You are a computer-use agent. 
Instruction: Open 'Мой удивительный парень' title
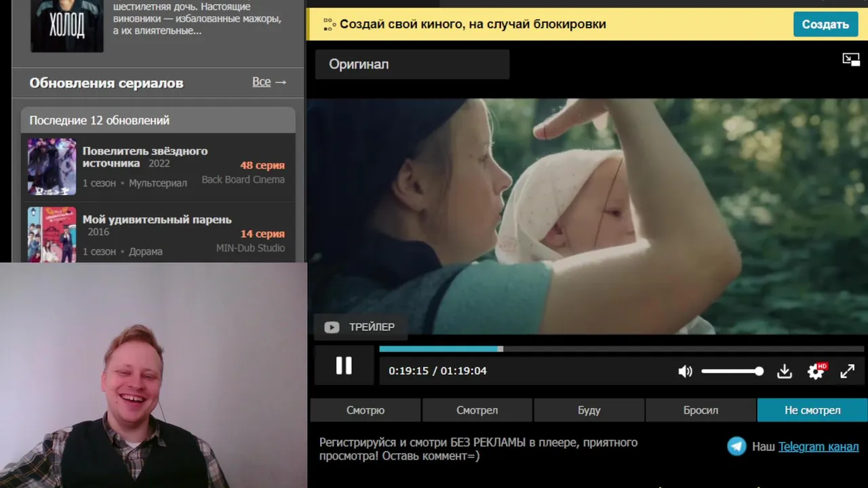coord(157,220)
